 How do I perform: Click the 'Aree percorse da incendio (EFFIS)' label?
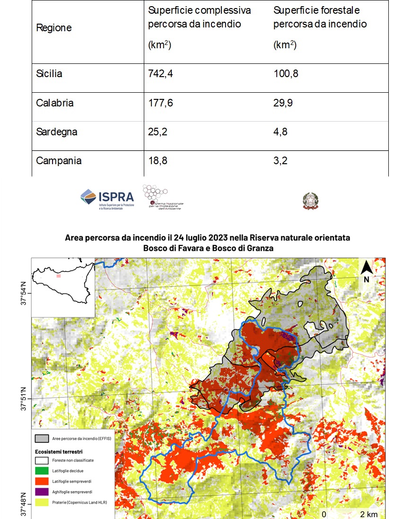click(x=82, y=439)
